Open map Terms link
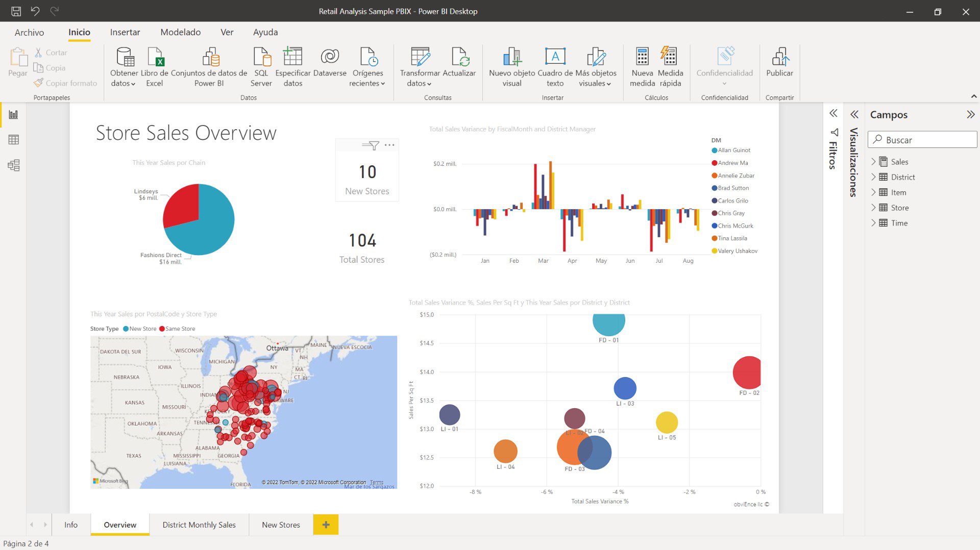The height and width of the screenshot is (550, 980). pyautogui.click(x=377, y=482)
